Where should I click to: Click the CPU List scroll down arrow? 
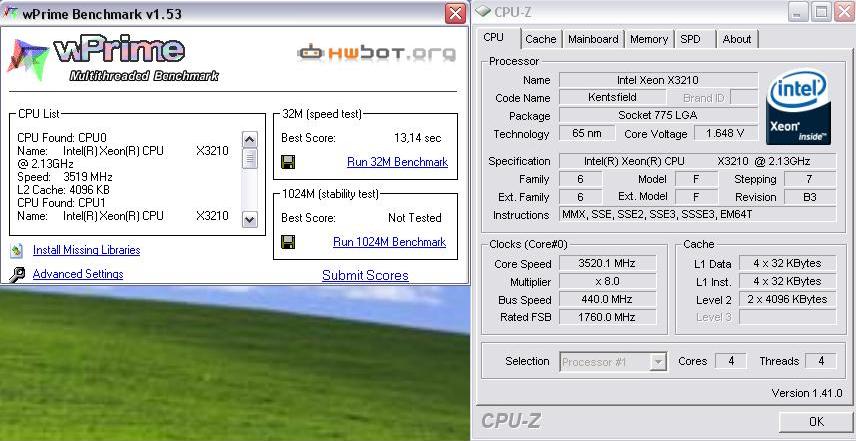[x=249, y=219]
